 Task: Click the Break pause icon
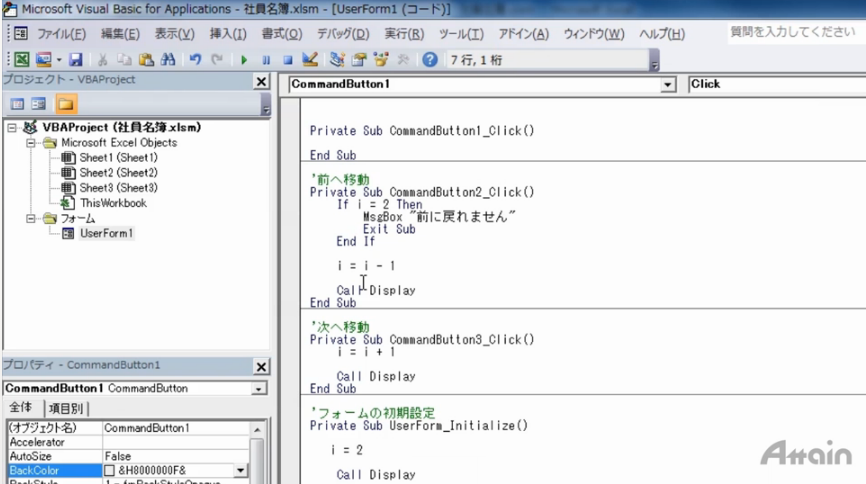tap(266, 60)
